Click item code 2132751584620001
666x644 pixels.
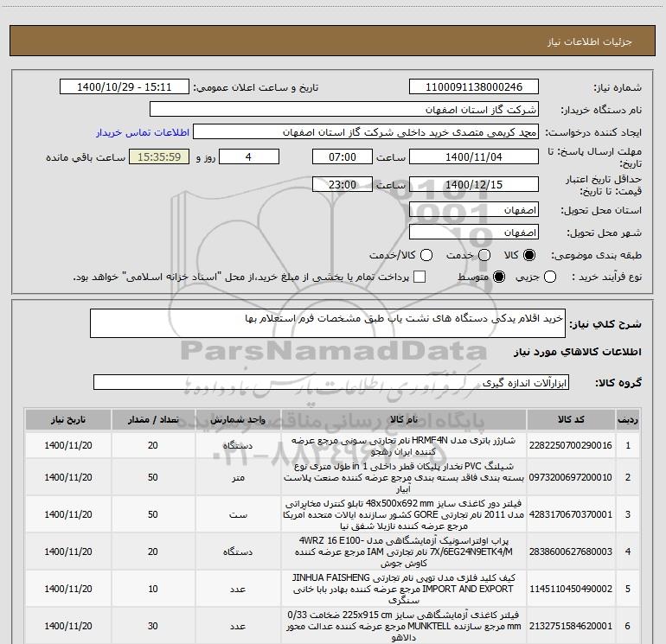(571, 626)
